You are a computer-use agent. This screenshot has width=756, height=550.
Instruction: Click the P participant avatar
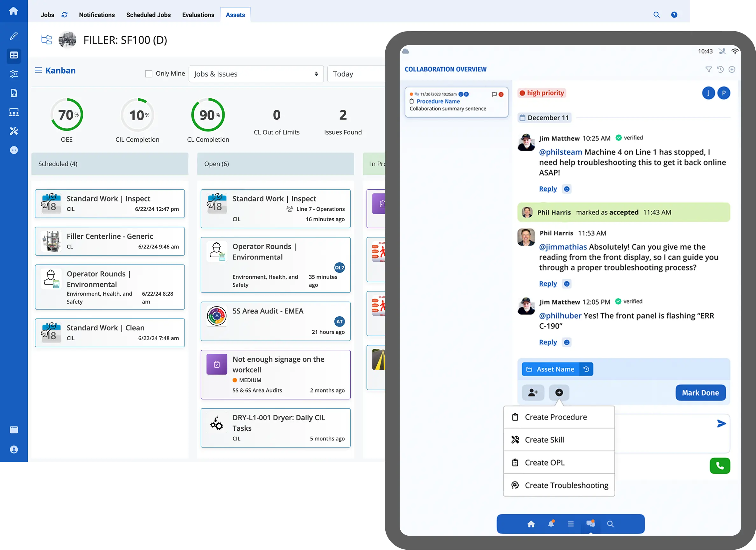click(724, 93)
